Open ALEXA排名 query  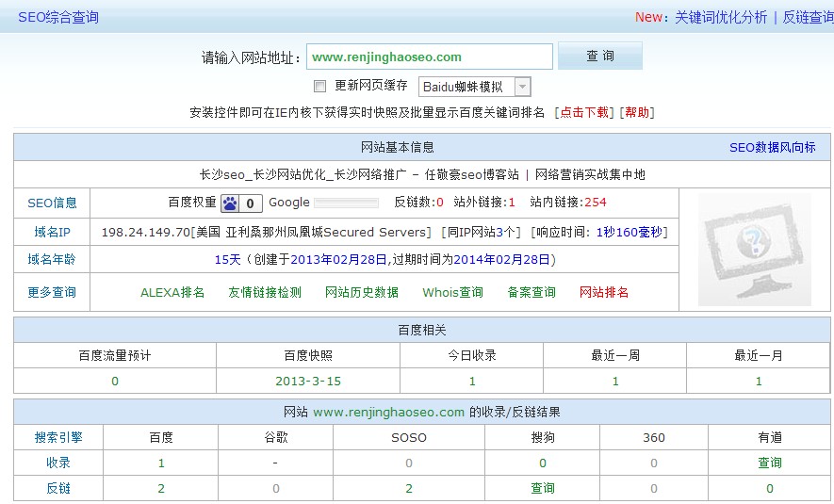click(x=172, y=292)
